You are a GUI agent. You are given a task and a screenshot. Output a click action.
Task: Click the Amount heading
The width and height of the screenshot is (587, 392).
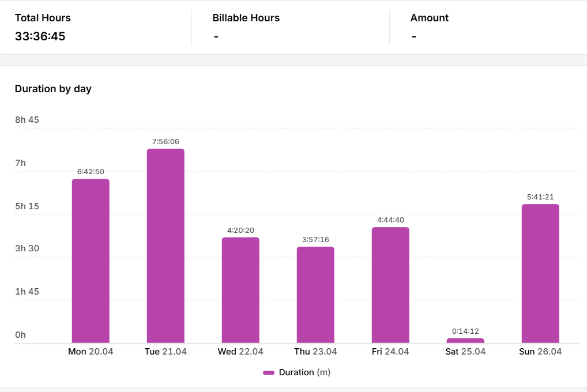(x=430, y=18)
